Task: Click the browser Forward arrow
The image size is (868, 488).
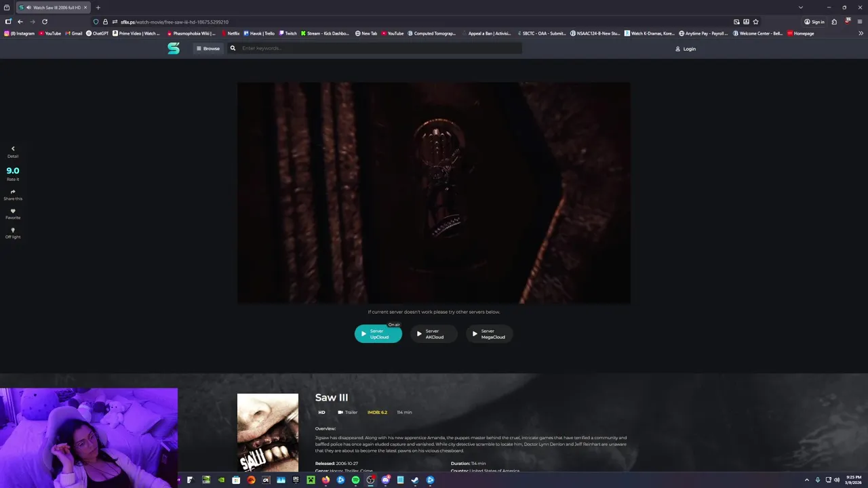Action: (x=32, y=22)
